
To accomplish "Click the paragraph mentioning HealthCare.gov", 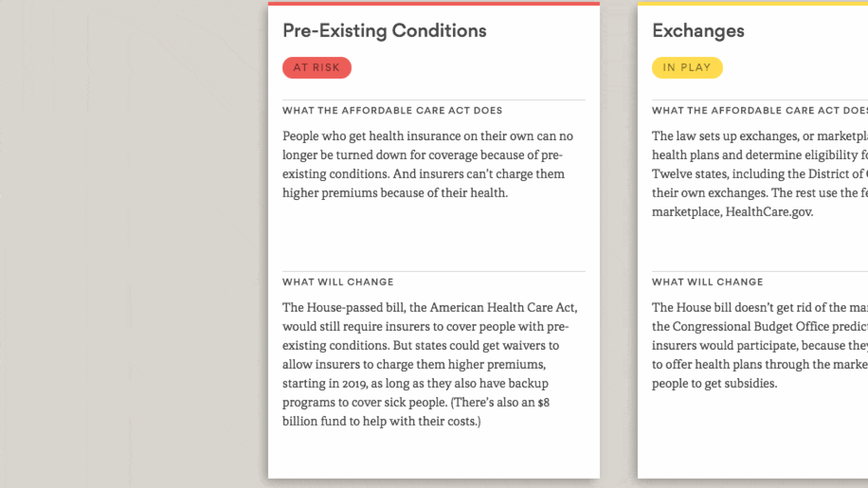I will coord(759,174).
